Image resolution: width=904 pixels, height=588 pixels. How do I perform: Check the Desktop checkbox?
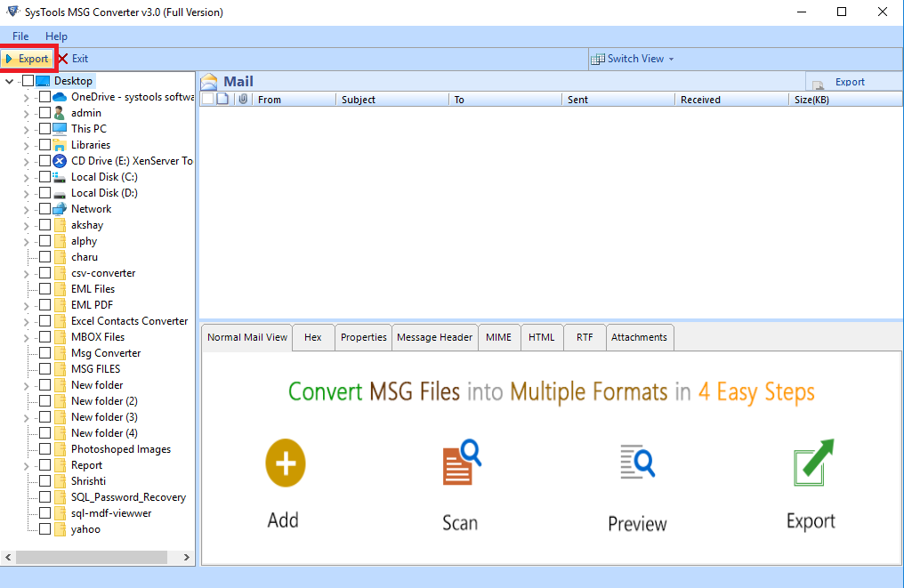click(x=28, y=81)
